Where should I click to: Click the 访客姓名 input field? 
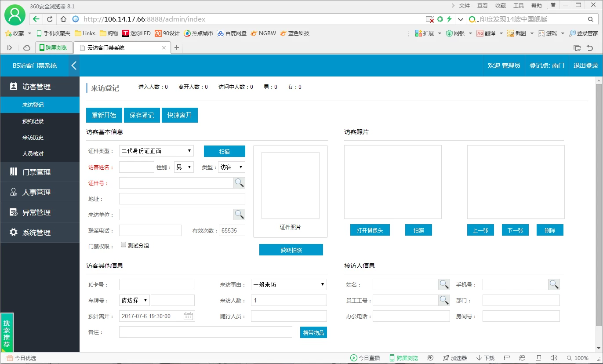pos(137,167)
